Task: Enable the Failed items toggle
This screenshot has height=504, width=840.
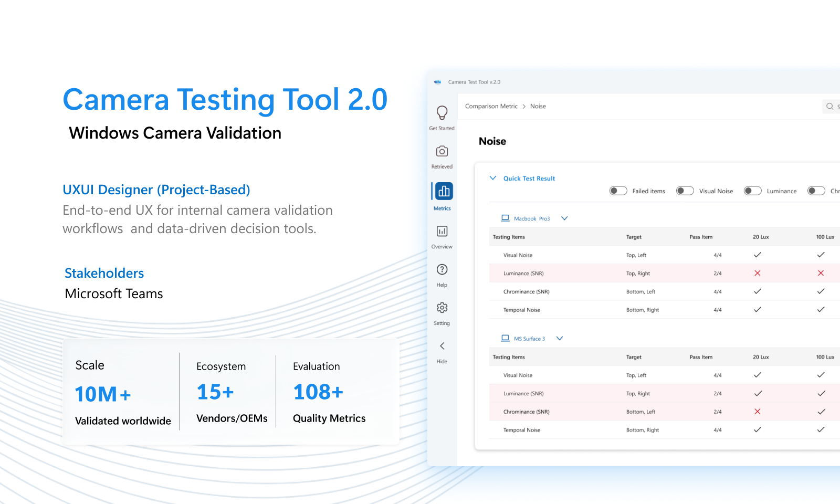Action: tap(618, 191)
